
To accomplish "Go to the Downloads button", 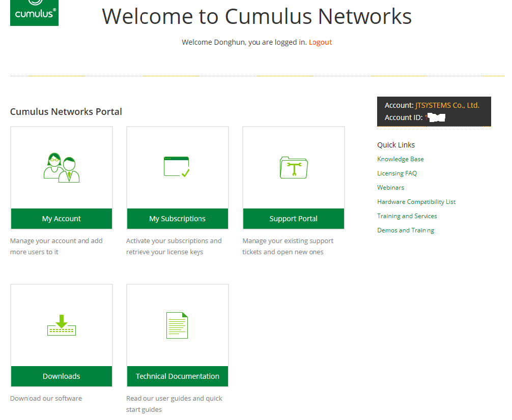I will pos(62,376).
